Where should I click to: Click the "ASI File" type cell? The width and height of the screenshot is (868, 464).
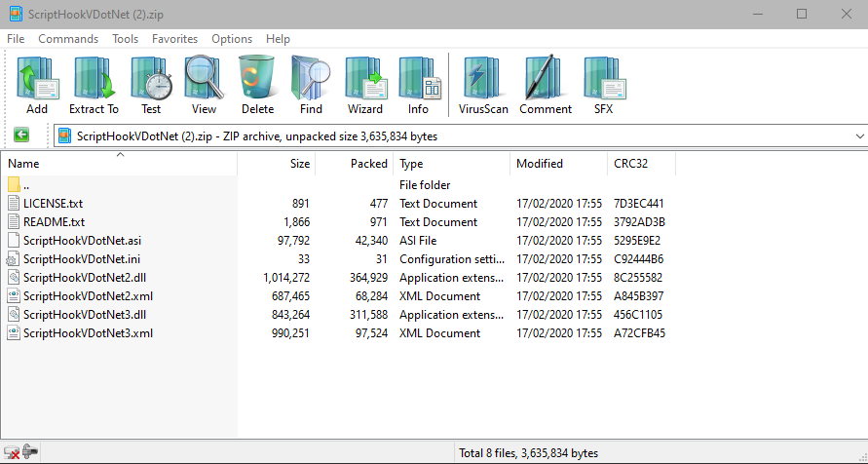(418, 241)
